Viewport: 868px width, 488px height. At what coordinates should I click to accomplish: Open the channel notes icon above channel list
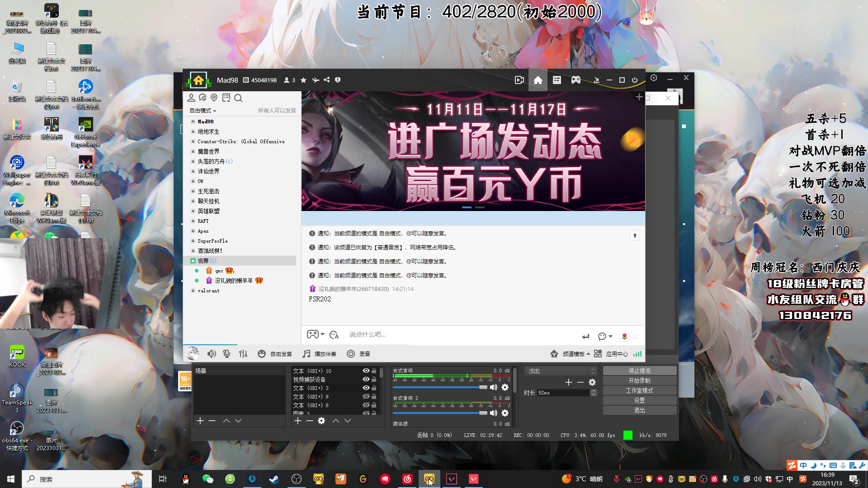coord(226,98)
